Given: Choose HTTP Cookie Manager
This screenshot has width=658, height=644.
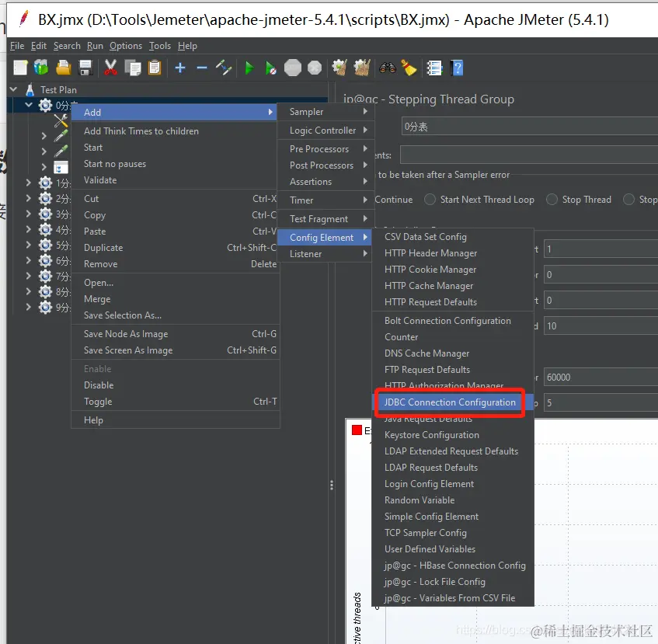Looking at the screenshot, I should [x=453, y=270].
